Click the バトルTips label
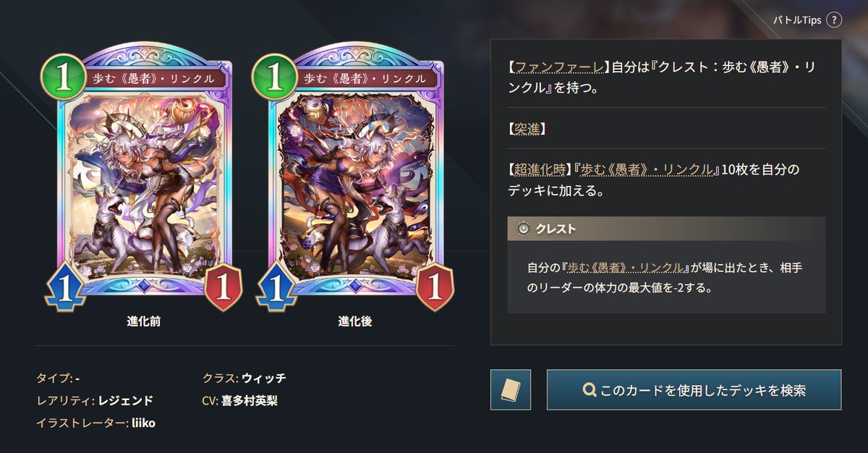The width and height of the screenshot is (868, 453). (x=797, y=20)
